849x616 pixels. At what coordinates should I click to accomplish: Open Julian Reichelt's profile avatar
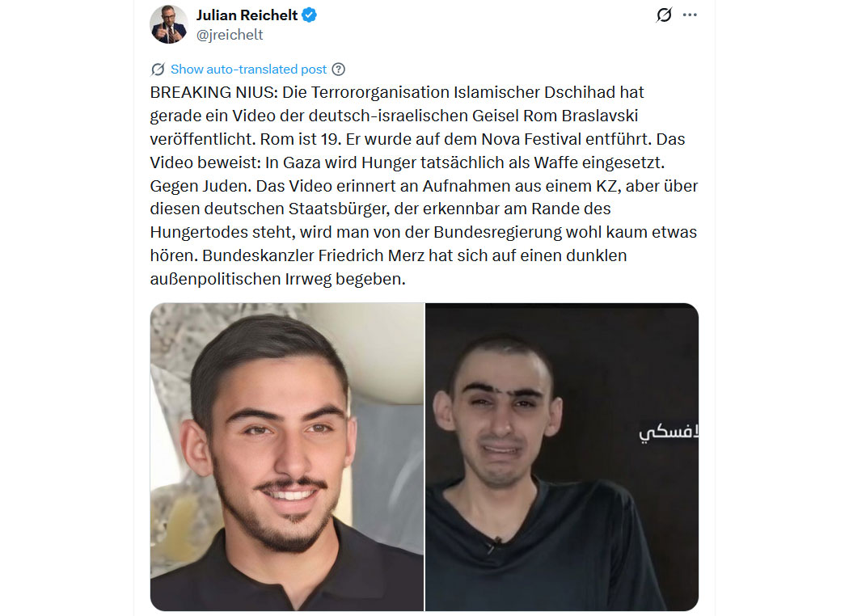pos(169,24)
